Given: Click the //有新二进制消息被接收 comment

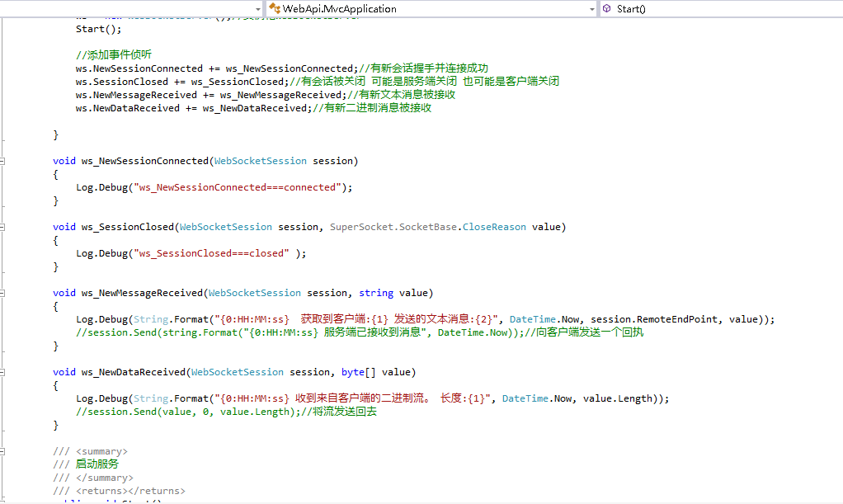Looking at the screenshot, I should tap(372, 108).
